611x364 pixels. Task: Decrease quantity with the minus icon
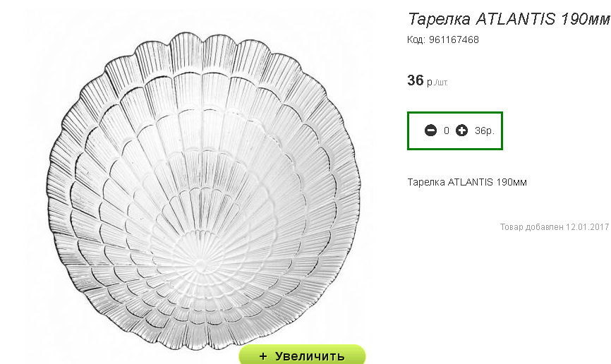(430, 131)
